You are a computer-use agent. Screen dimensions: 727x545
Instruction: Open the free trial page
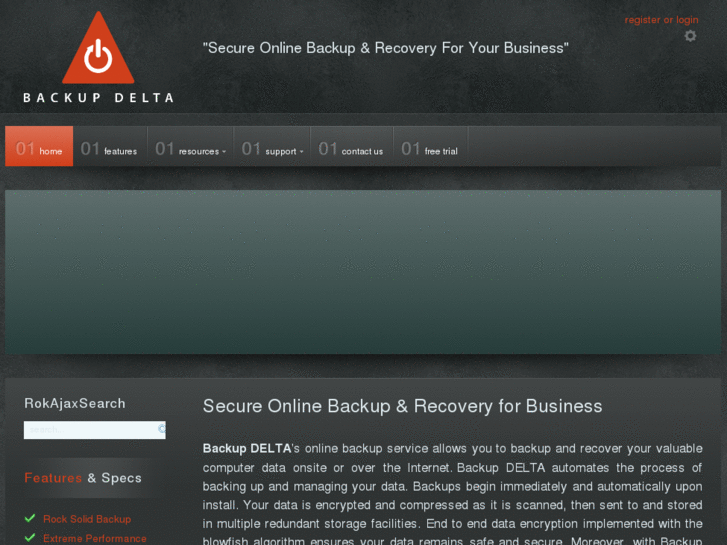[x=431, y=146]
